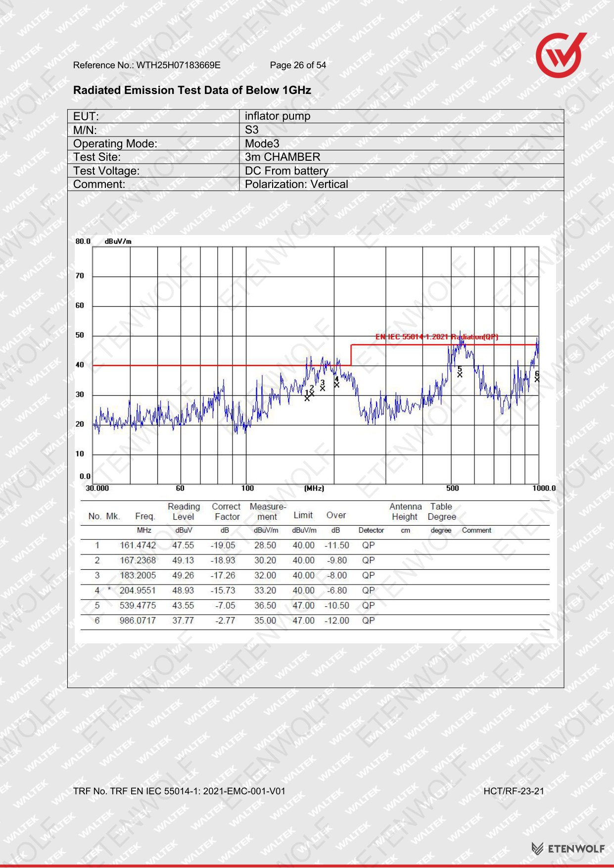The width and height of the screenshot is (614, 868).
Task: Click marker 4 on the emission chart
Action: (336, 382)
